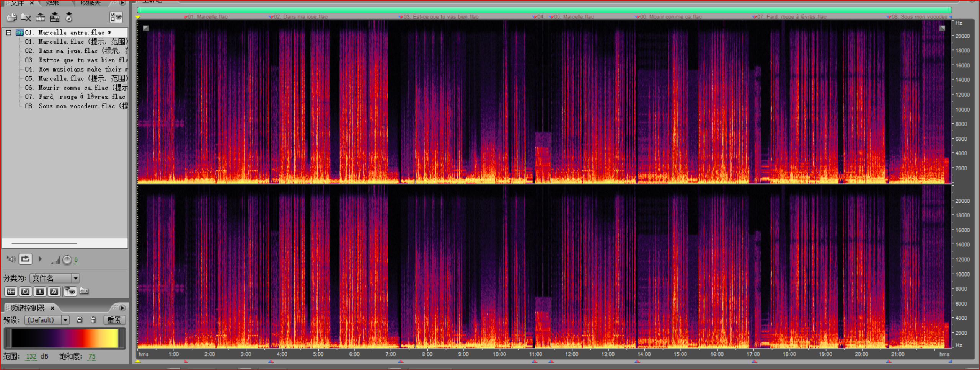980x370 pixels.
Task: Click the 14:00 mark on time ruler
Action: pyautogui.click(x=644, y=354)
